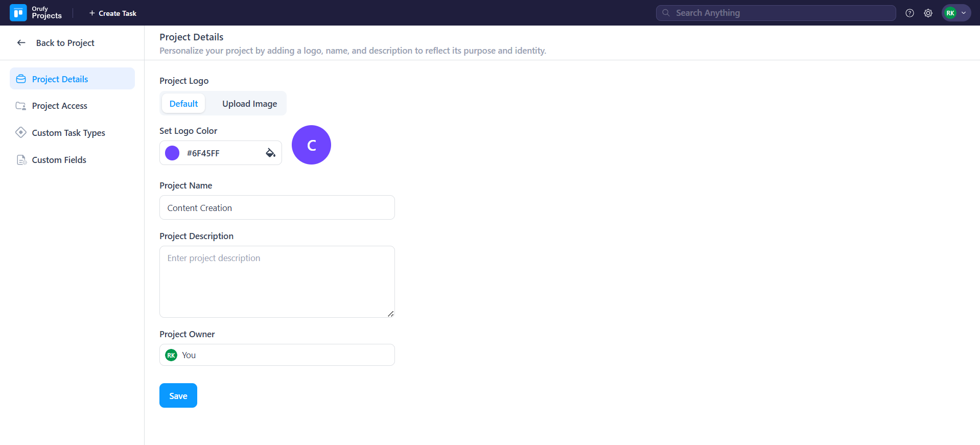Image resolution: width=980 pixels, height=445 pixels.
Task: Click the Project Name input field
Action: click(x=277, y=208)
